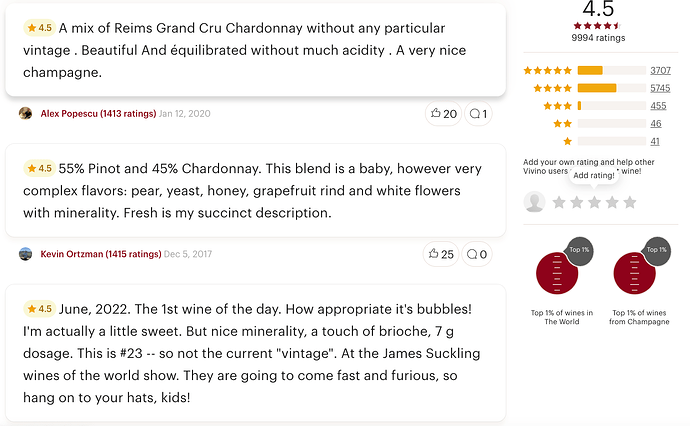This screenshot has height=426, width=690.
Task: Open Kevin Ortzman's profile link
Action: click(98, 254)
